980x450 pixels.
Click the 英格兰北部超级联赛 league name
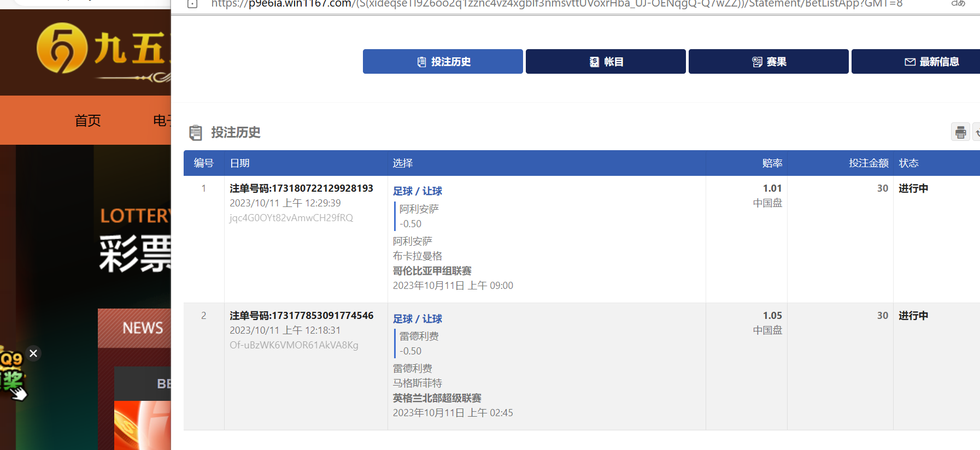coord(437,398)
